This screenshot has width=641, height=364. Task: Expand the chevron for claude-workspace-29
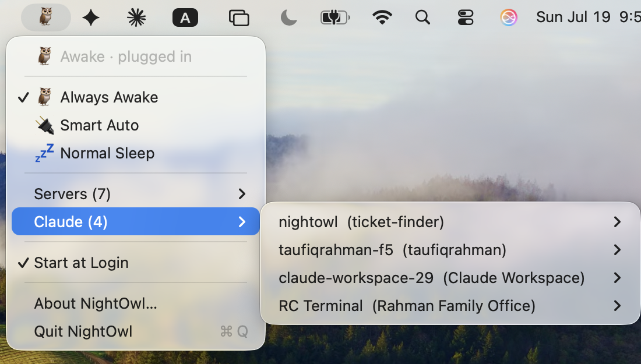pos(617,278)
